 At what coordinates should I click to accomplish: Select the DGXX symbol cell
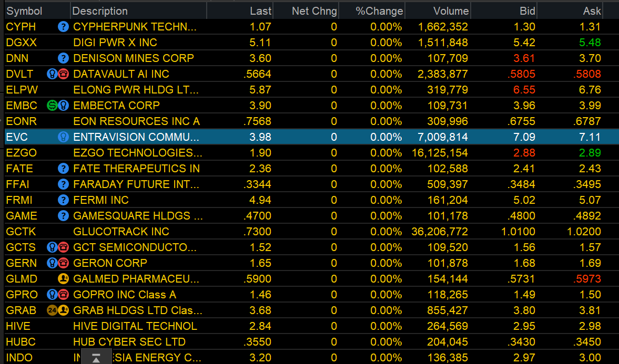point(22,43)
